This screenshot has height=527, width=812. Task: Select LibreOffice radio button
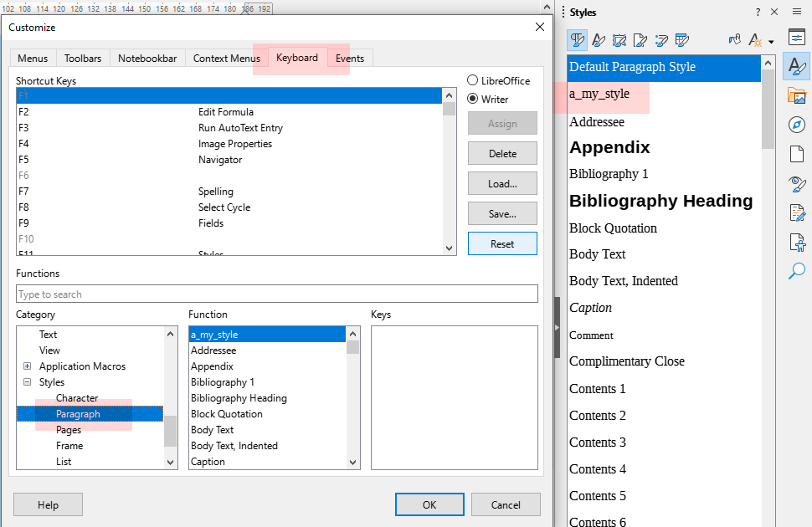point(472,80)
